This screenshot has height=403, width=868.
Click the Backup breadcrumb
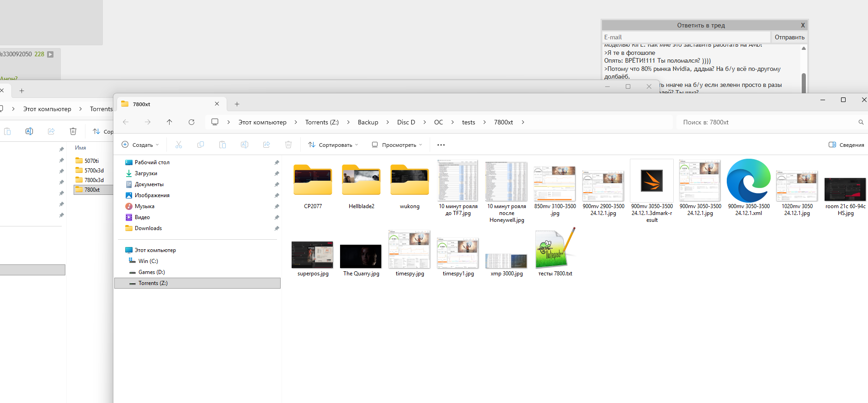click(x=368, y=122)
